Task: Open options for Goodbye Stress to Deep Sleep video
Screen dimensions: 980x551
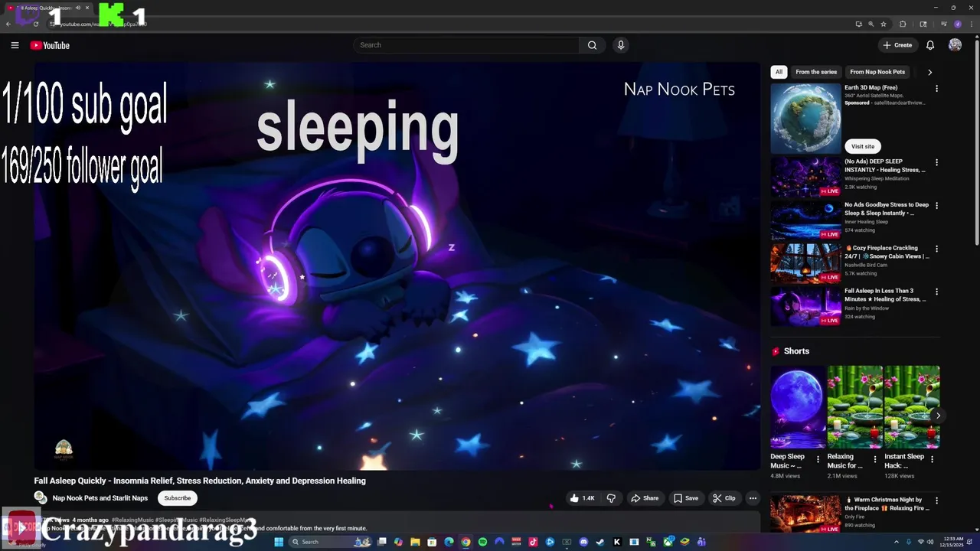Action: point(936,206)
